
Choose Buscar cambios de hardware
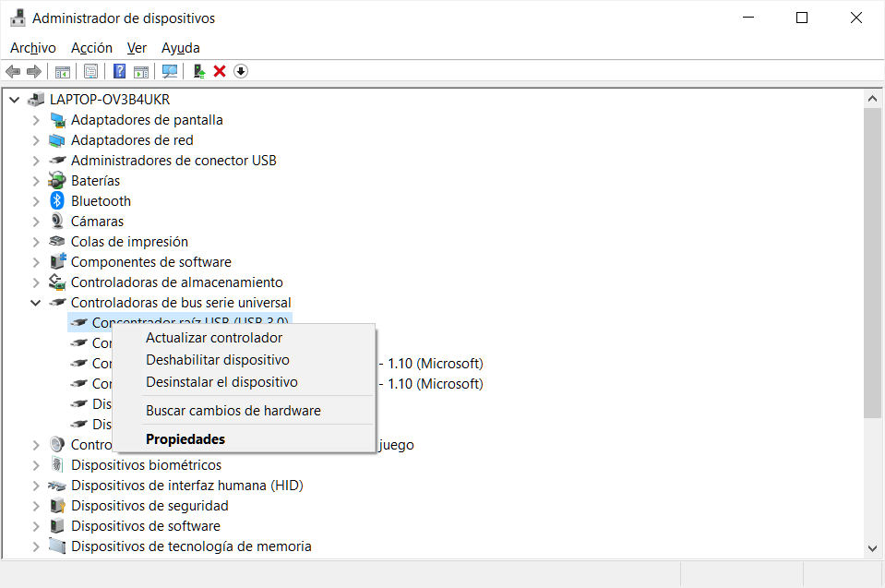[x=245, y=410]
